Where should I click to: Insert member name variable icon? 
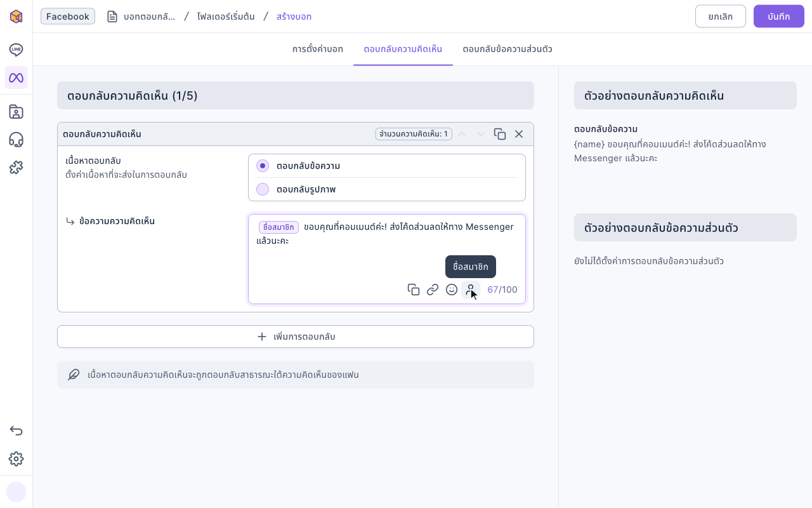[x=471, y=290]
